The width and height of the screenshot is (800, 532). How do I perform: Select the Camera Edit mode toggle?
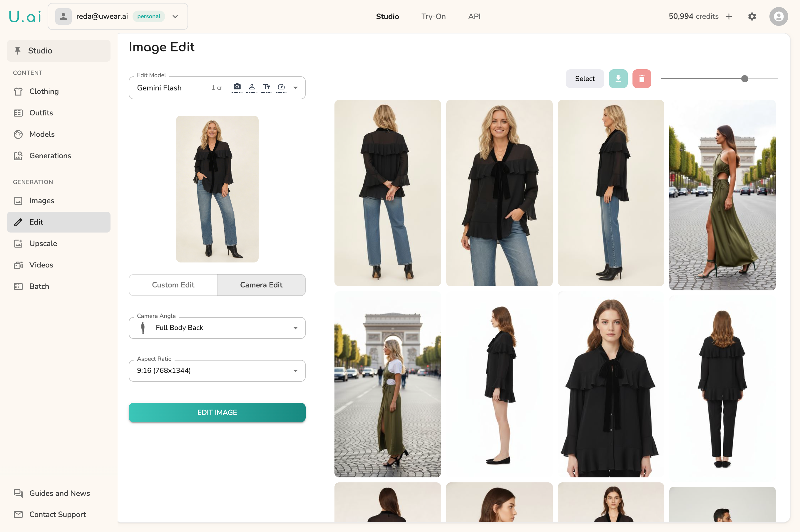point(261,285)
